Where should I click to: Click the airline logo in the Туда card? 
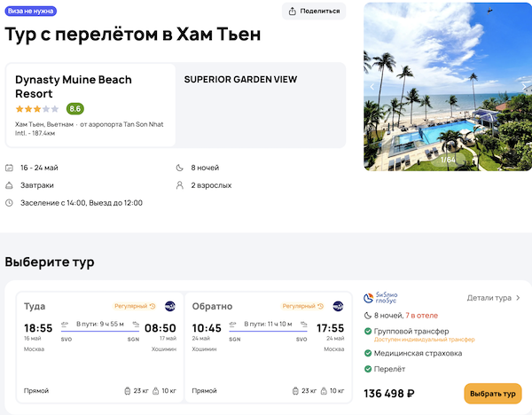click(x=170, y=306)
